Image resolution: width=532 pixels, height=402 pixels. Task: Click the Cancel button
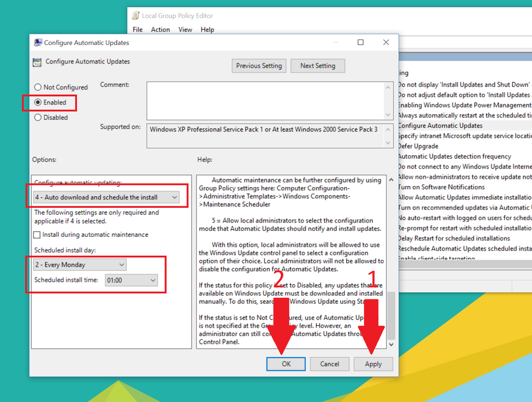[330, 364]
